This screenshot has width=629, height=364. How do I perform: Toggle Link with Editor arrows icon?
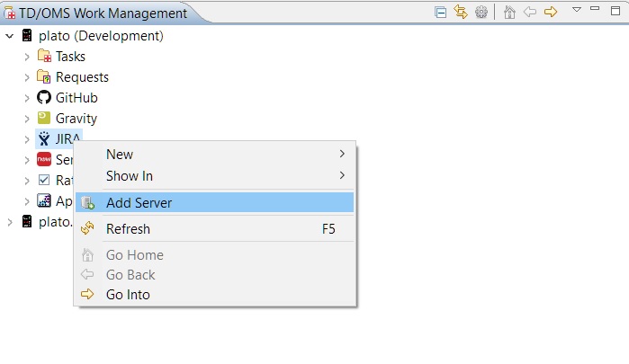click(x=461, y=13)
